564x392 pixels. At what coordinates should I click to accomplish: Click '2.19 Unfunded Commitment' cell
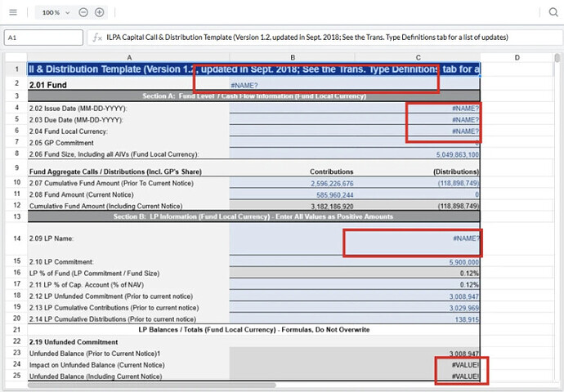(129, 341)
